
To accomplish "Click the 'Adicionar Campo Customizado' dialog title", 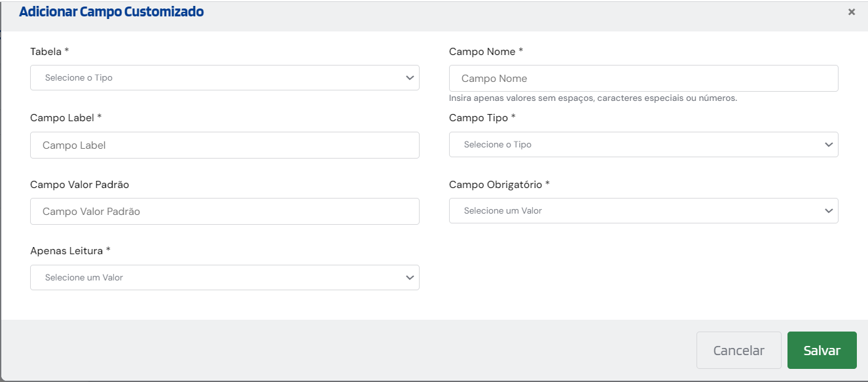I will pos(111,12).
